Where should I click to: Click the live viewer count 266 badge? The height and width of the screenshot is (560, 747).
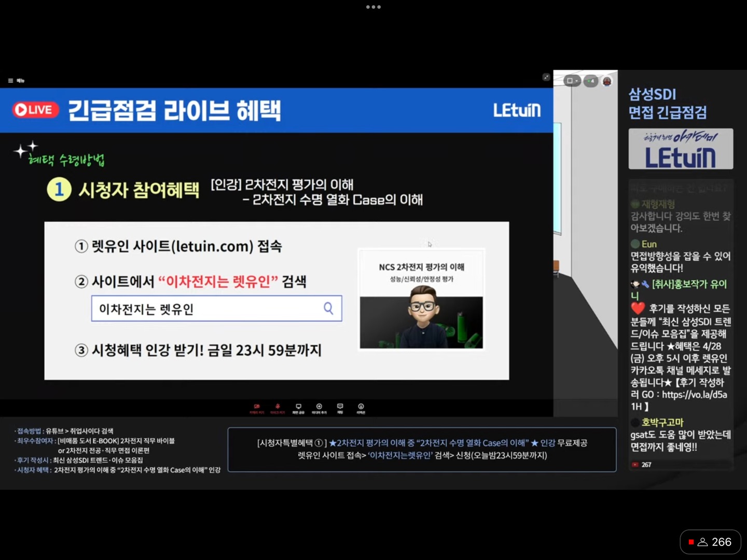[710, 542]
